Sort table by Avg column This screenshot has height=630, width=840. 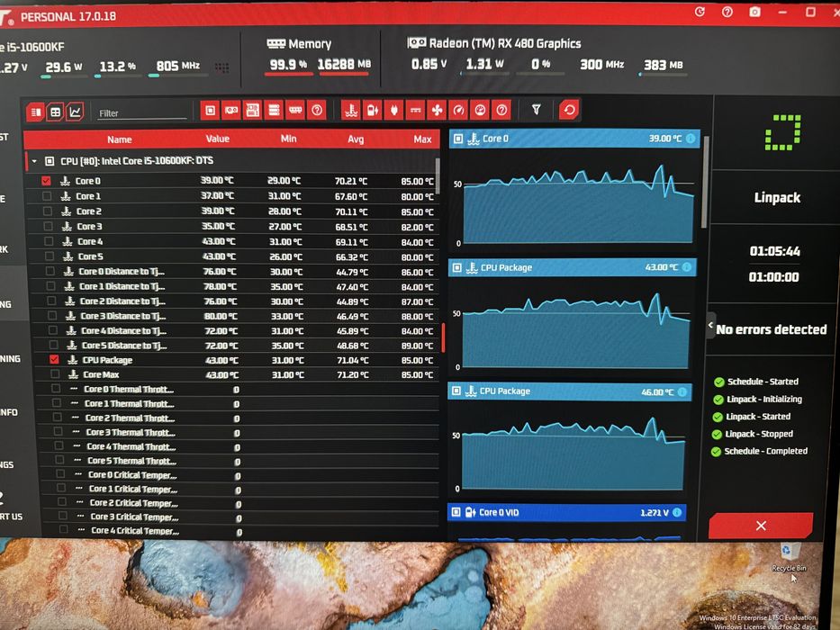tap(356, 139)
